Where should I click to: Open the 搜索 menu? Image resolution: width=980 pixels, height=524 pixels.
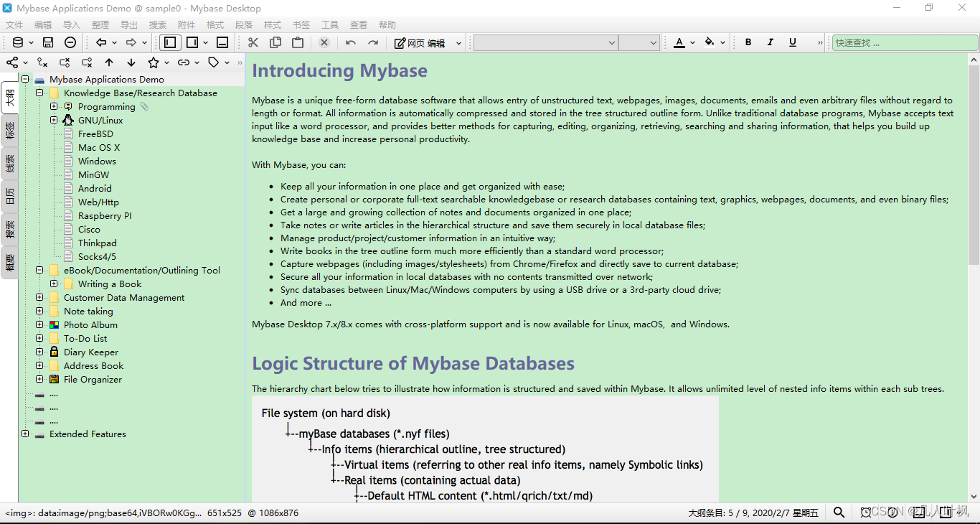(x=158, y=24)
